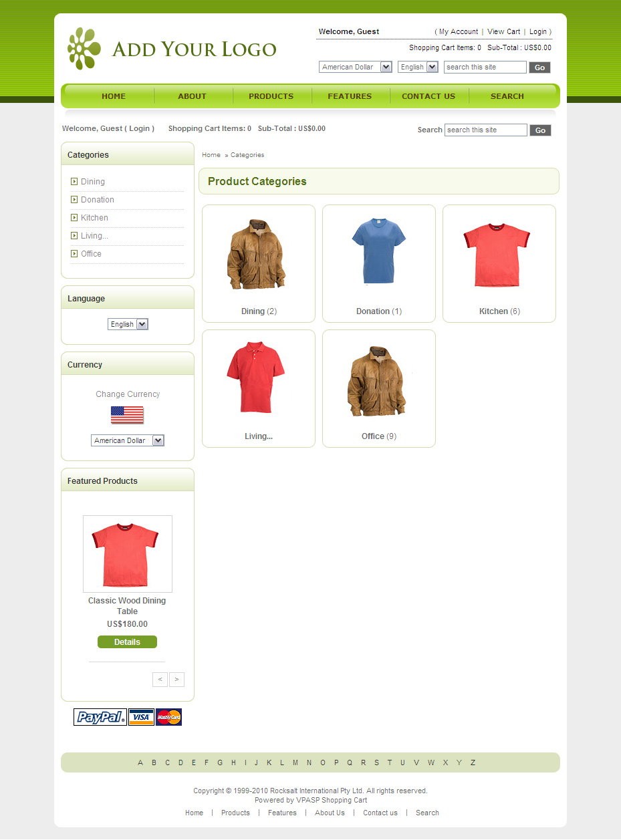Screen dimensions: 621x840
Task: Click Go button beside second search box
Action: [540, 130]
